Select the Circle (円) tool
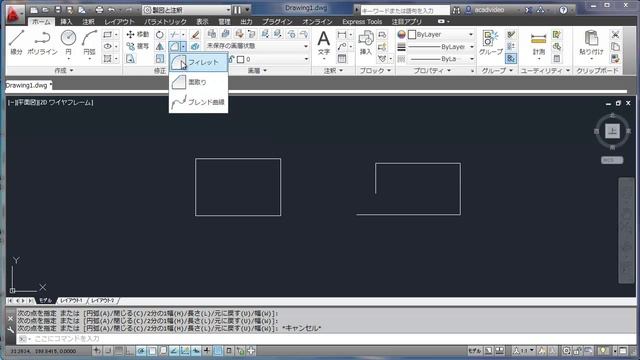 [68, 42]
